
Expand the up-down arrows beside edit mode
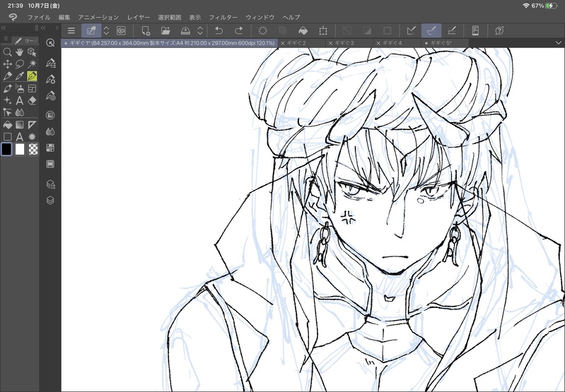[106, 30]
